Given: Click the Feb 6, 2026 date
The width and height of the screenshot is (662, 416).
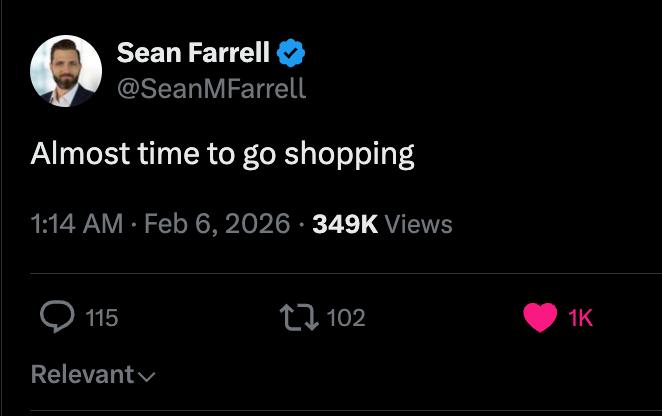Looking at the screenshot, I should click(217, 224).
